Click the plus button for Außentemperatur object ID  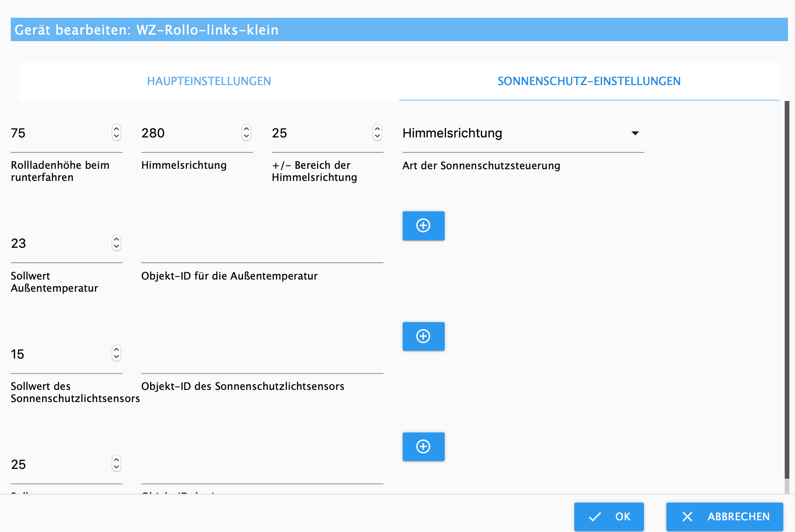pos(423,226)
